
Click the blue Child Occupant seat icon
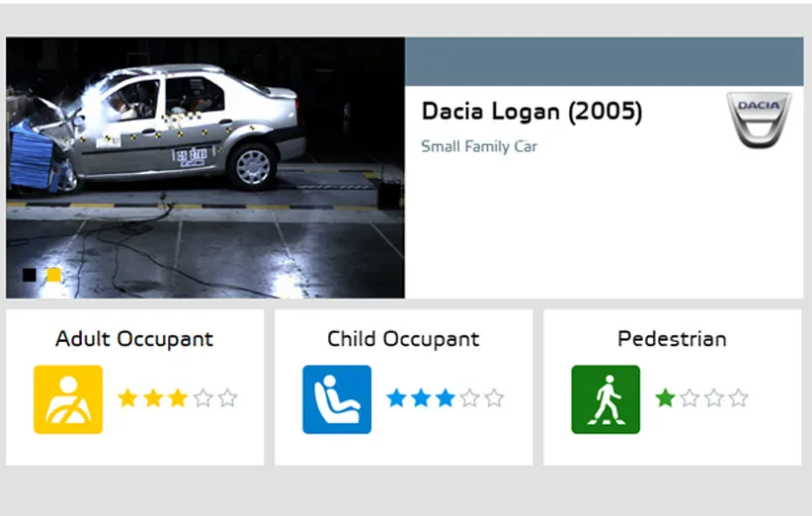337,399
